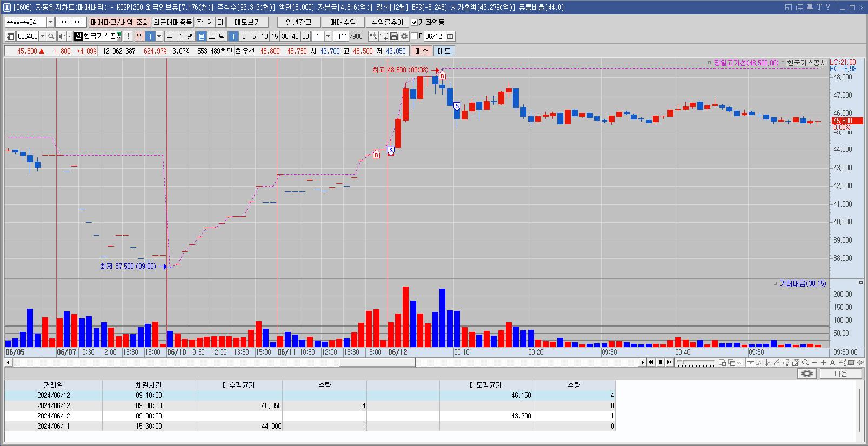The height and width of the screenshot is (446, 868).
Task: Click the overlapping squares chart icon at bottom
Action: point(731,362)
